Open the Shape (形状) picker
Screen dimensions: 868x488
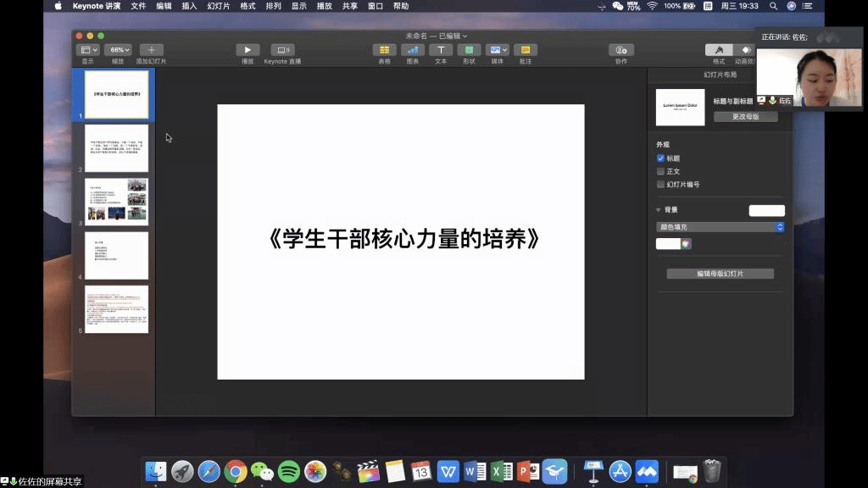coord(469,50)
